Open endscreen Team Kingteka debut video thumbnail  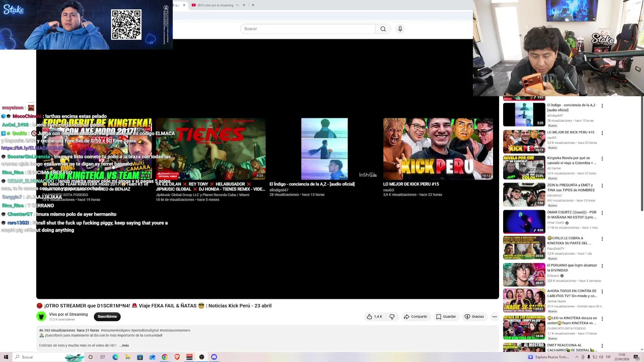coord(97,149)
